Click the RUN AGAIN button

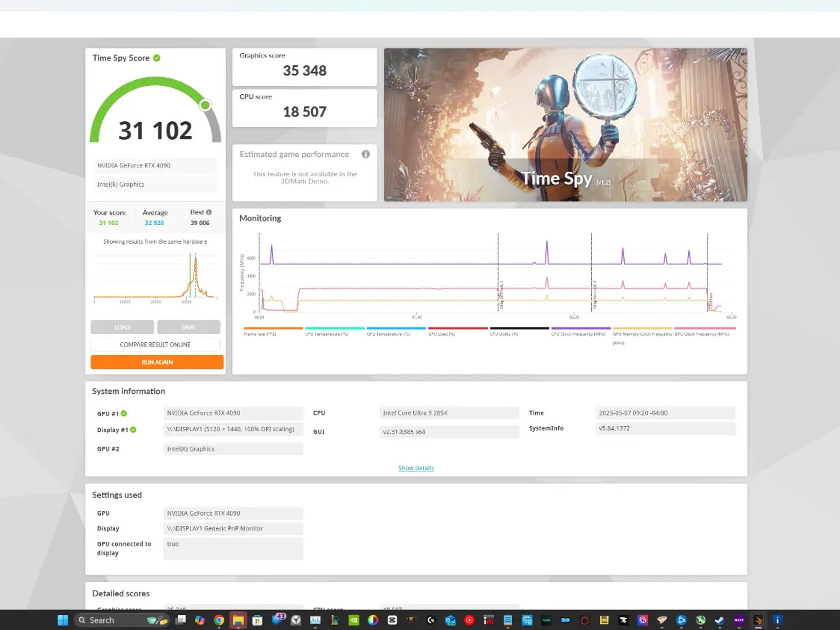pos(157,362)
